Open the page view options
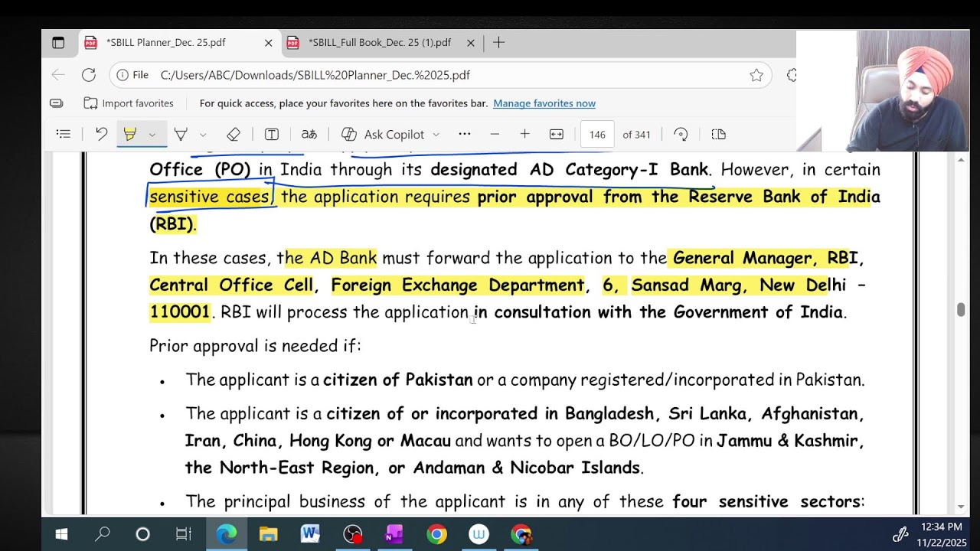 (x=718, y=135)
